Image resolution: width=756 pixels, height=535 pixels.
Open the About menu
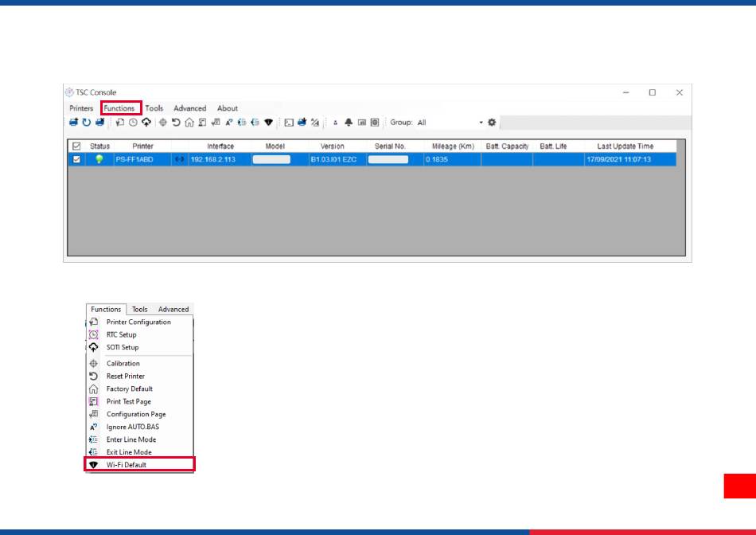227,108
